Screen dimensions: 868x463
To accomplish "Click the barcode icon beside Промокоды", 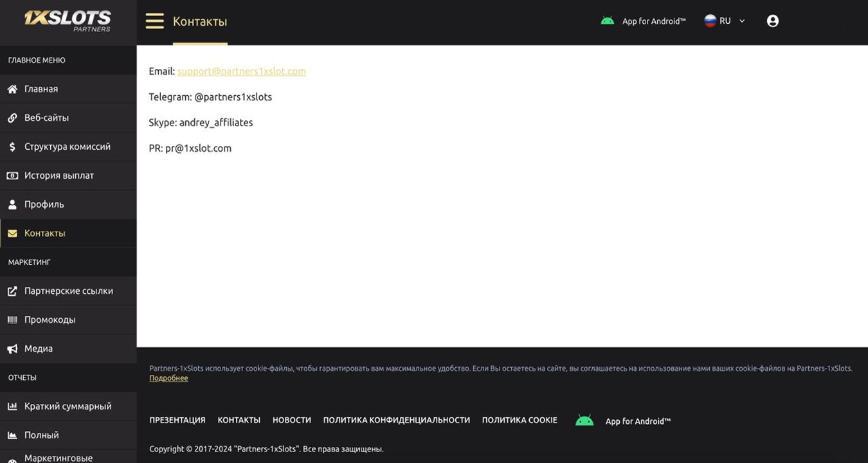I will pos(12,320).
